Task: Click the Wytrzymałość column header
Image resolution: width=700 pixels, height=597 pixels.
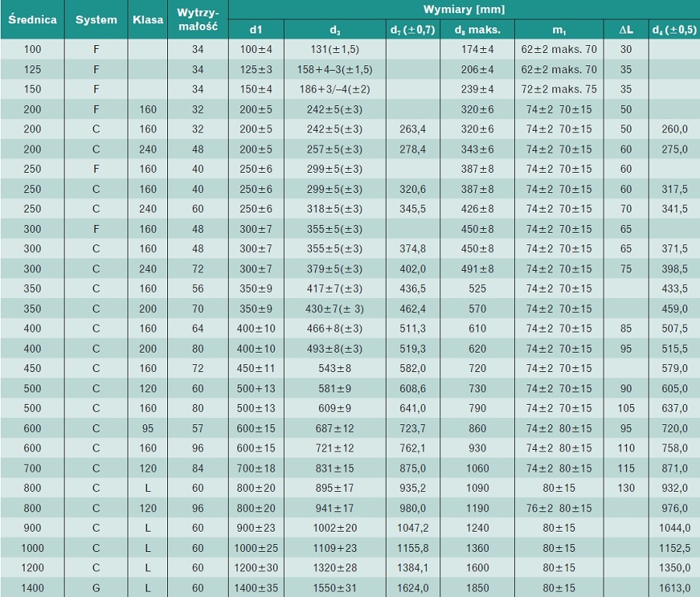Action: [198, 19]
